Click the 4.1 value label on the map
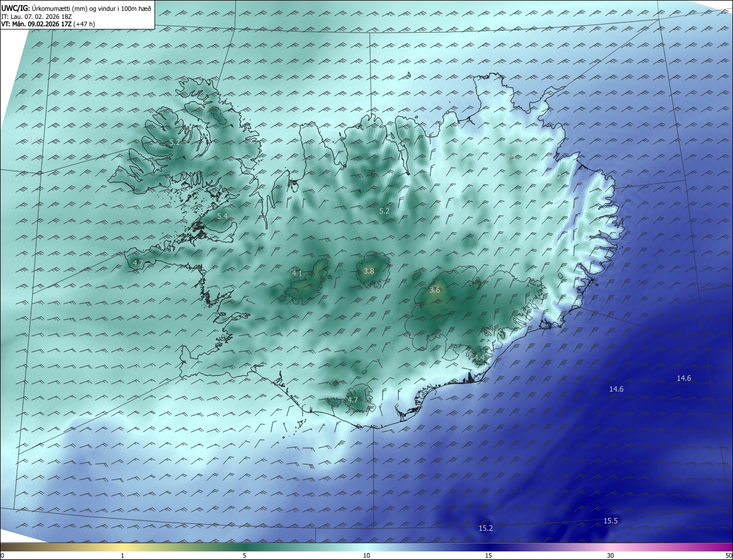The height and width of the screenshot is (560, 733). point(297,274)
